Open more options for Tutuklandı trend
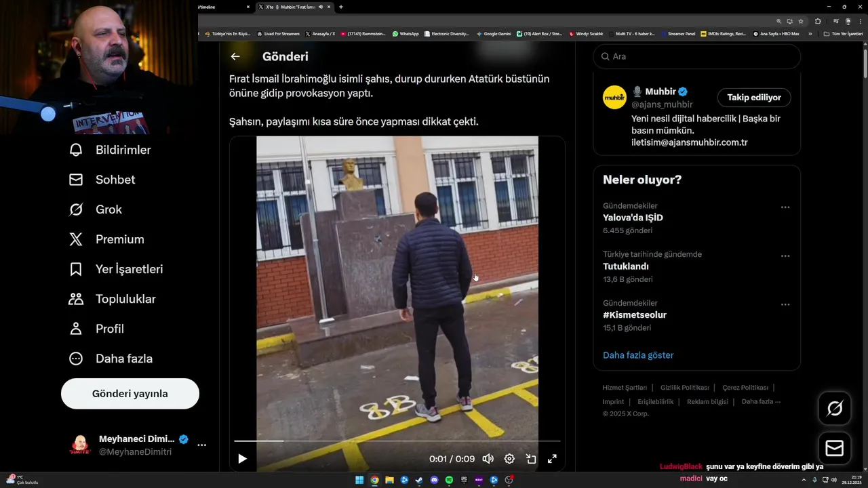The image size is (868, 488). (x=785, y=256)
